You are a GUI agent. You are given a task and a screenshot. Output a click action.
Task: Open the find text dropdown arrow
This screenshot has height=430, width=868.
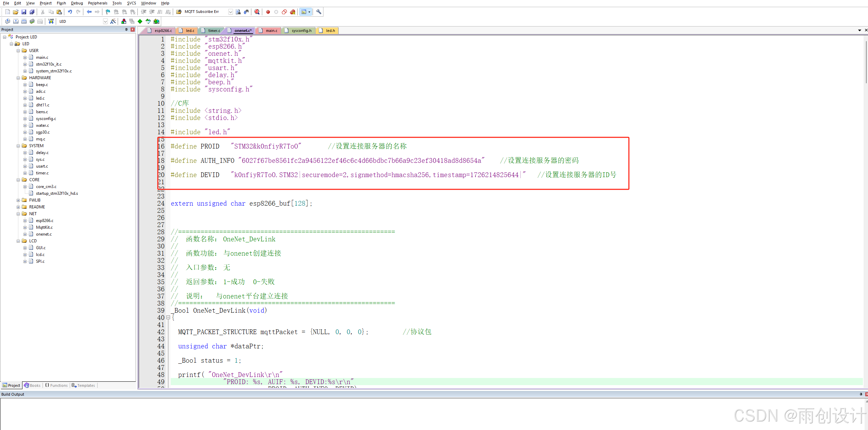coord(230,12)
